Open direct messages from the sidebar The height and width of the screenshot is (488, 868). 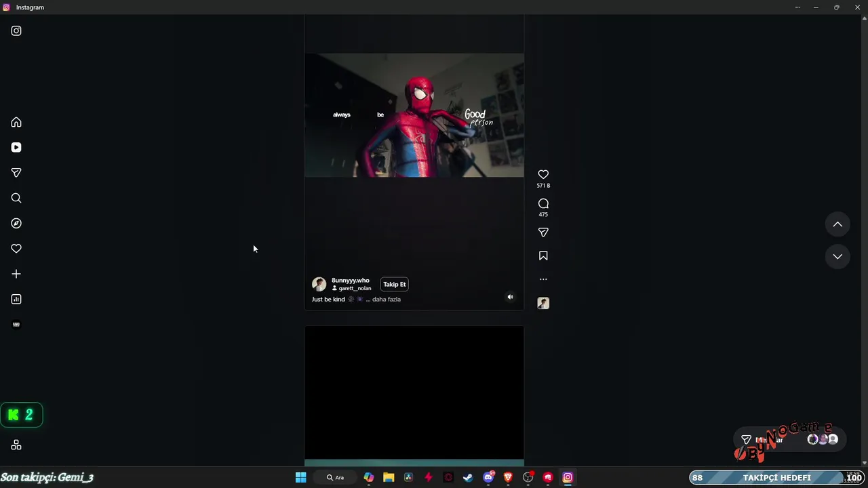[x=16, y=173]
